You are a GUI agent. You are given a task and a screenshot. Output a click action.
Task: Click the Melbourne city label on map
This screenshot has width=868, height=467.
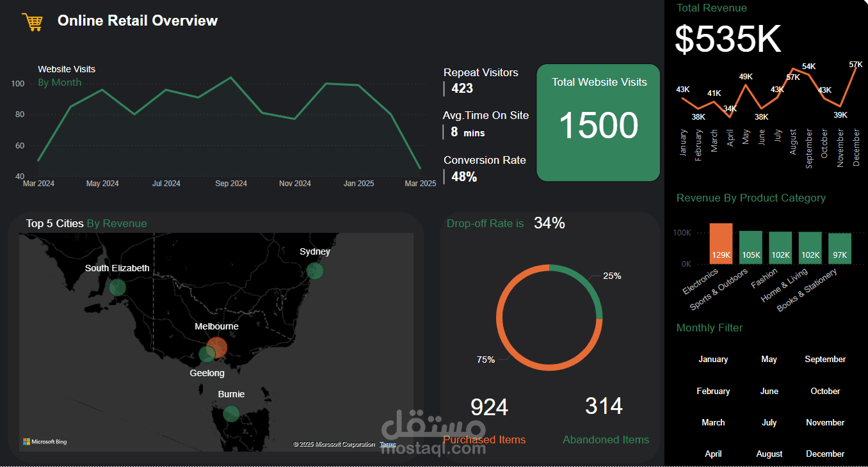216,326
